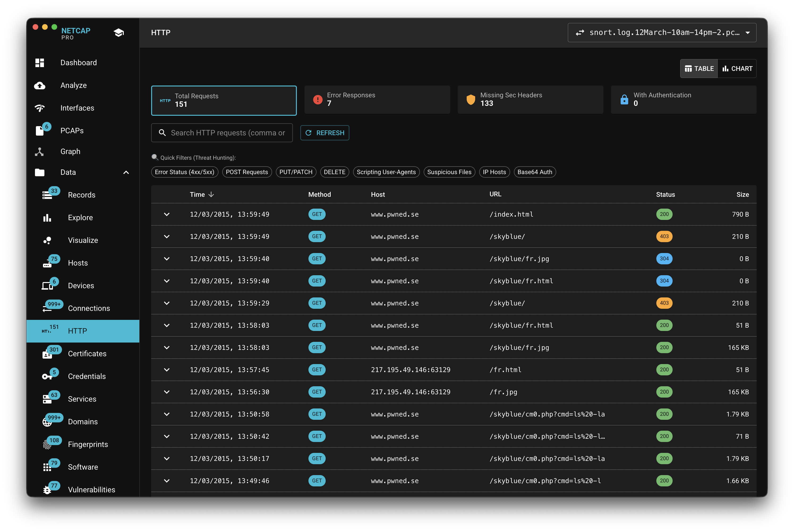Click the Method column header
The height and width of the screenshot is (532, 794).
coord(320,194)
